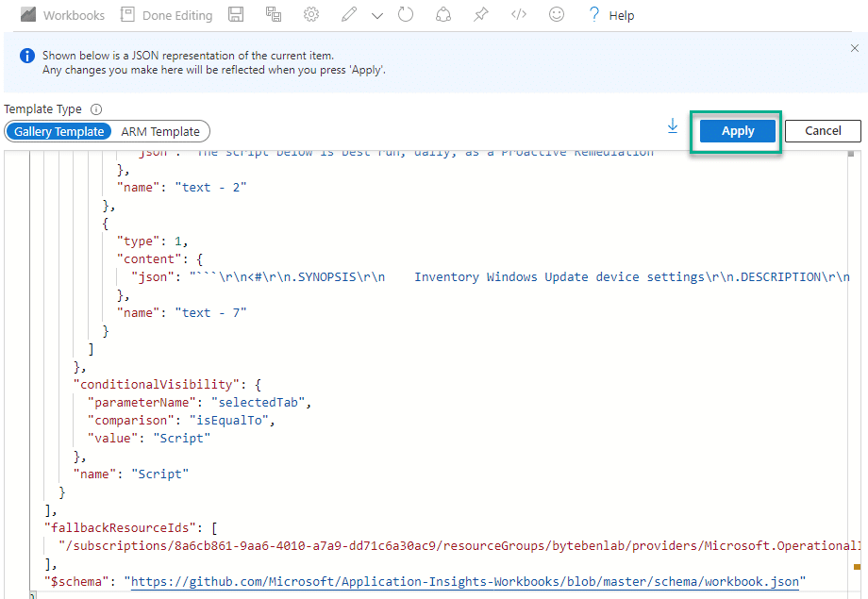The width and height of the screenshot is (868, 599).
Task: Switch to ARM Template option
Action: 160,131
